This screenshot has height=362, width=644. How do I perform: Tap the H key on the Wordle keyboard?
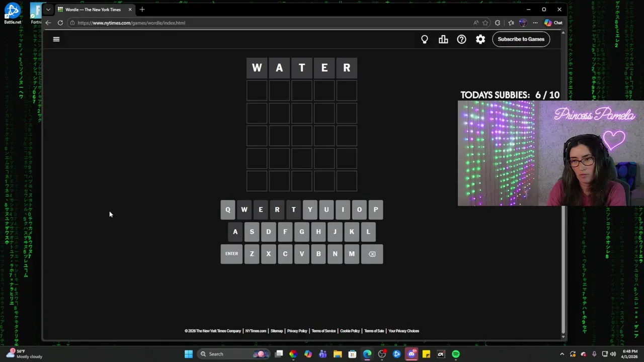pos(318,232)
